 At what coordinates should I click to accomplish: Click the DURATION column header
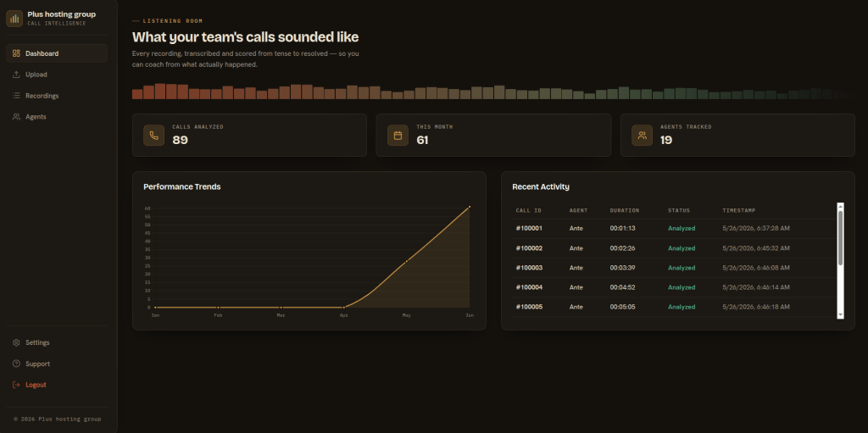(x=625, y=210)
